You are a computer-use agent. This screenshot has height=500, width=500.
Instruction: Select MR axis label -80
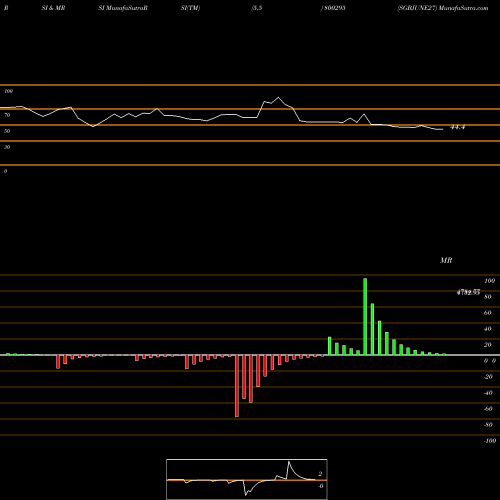[488, 425]
